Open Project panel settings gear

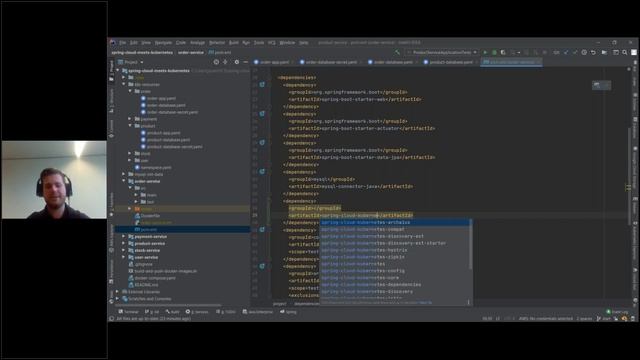(237, 62)
